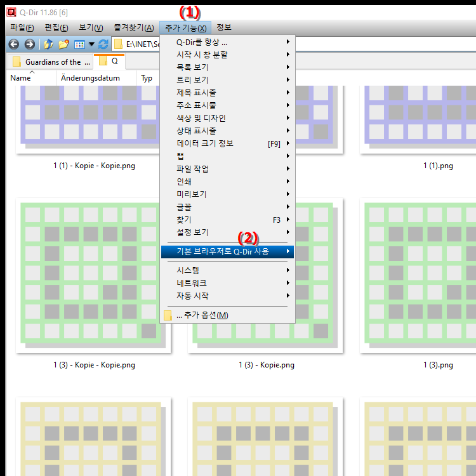
Task: Expand the 색상 및 디자인 submenu
Action: point(227,118)
